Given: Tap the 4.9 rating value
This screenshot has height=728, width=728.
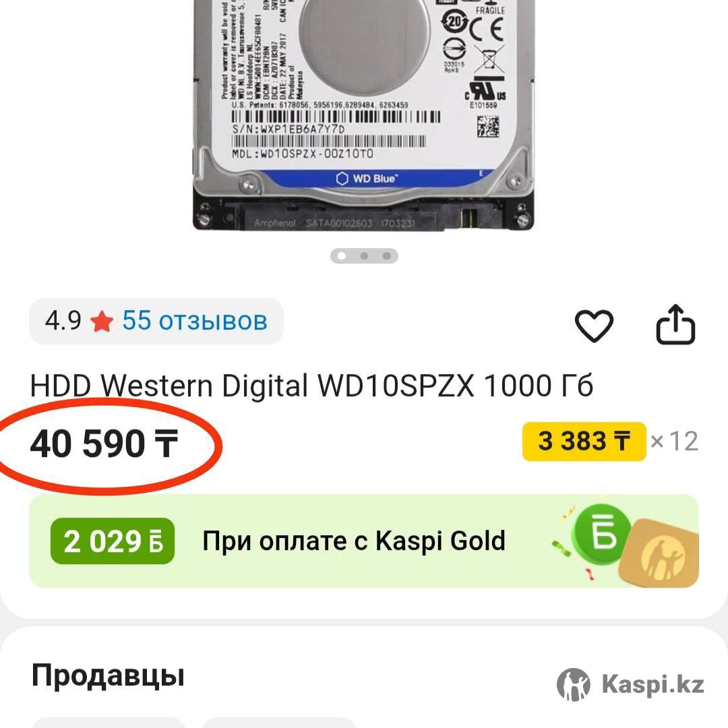Looking at the screenshot, I should (x=63, y=321).
